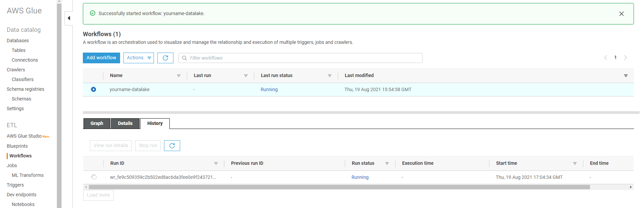Open ML Transforms in the sidebar
Image resolution: width=644 pixels, height=208 pixels.
click(x=28, y=175)
